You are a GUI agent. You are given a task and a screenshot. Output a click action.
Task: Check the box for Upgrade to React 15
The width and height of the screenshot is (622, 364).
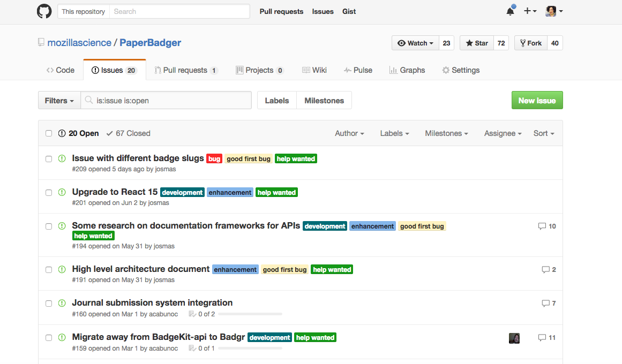(49, 193)
